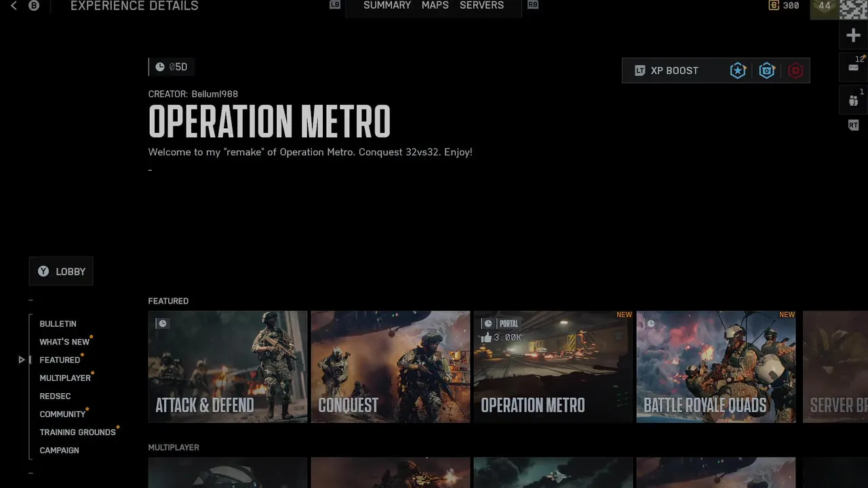Viewport: 868px width, 488px height.
Task: Click clock icon on Battle Royale Quads card
Action: [651, 323]
